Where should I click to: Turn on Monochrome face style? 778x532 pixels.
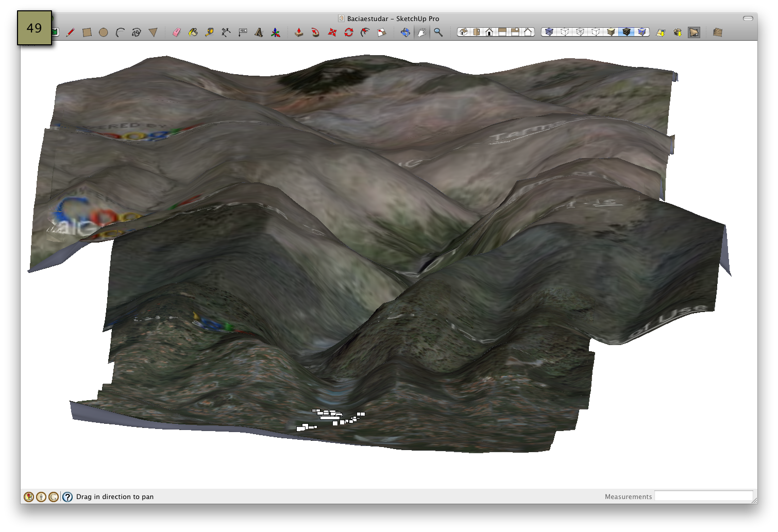click(x=641, y=32)
